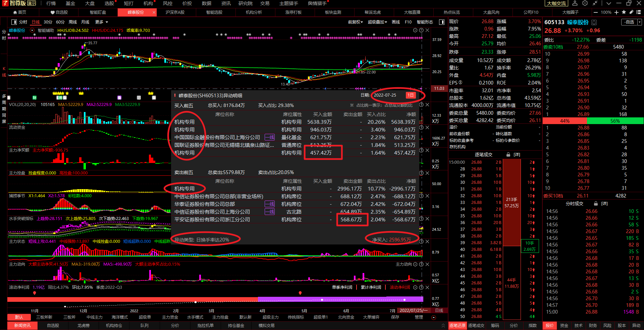644x330 pixels.
Task: Close the main K-line indicator panel
Action: 427,30
